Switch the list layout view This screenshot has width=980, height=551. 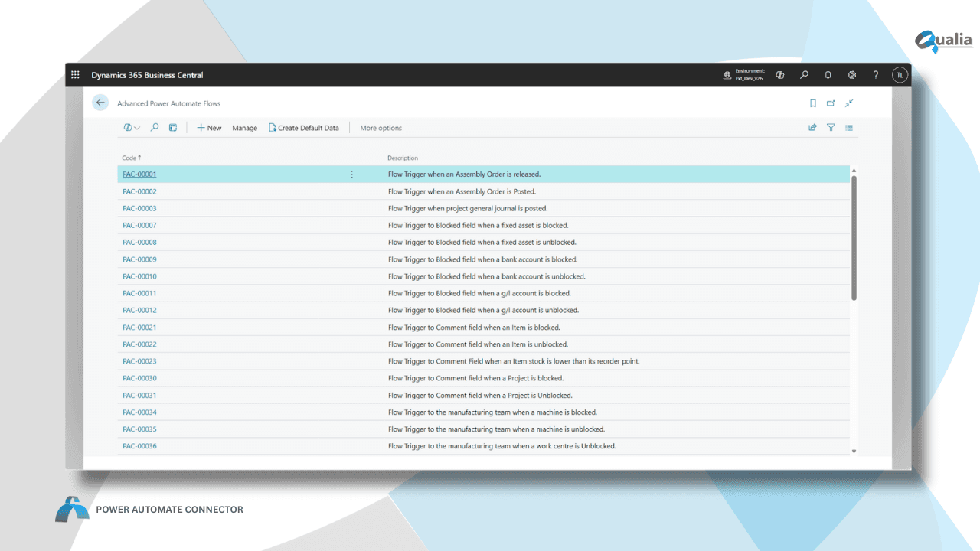[x=849, y=128]
